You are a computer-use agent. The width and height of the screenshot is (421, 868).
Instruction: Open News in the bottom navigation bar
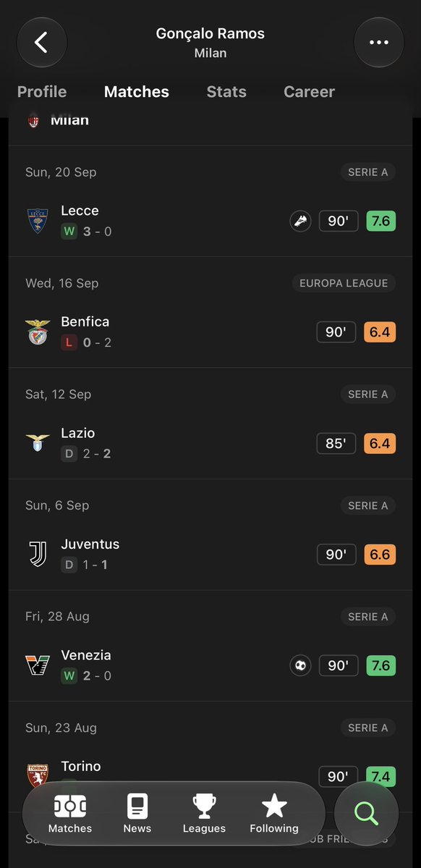(137, 814)
